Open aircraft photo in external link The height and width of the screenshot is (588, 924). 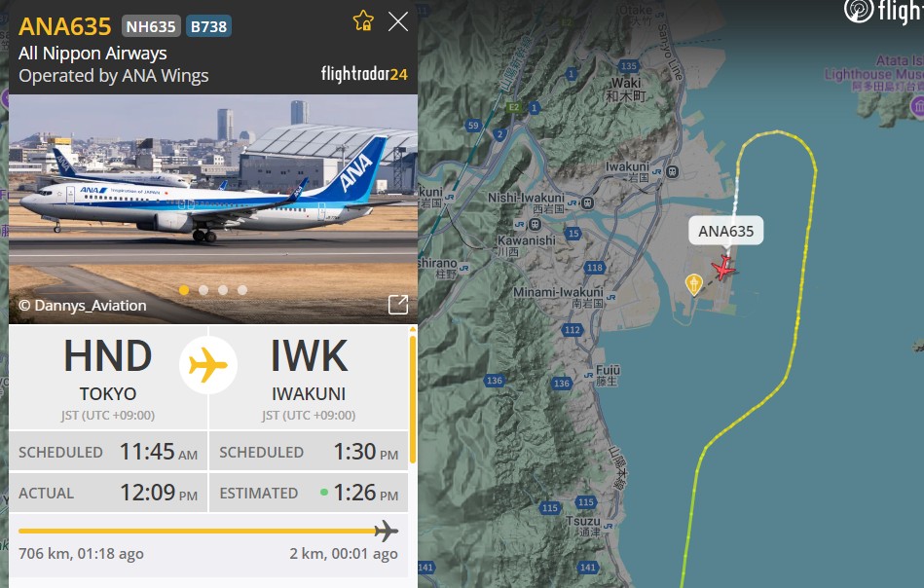[398, 305]
